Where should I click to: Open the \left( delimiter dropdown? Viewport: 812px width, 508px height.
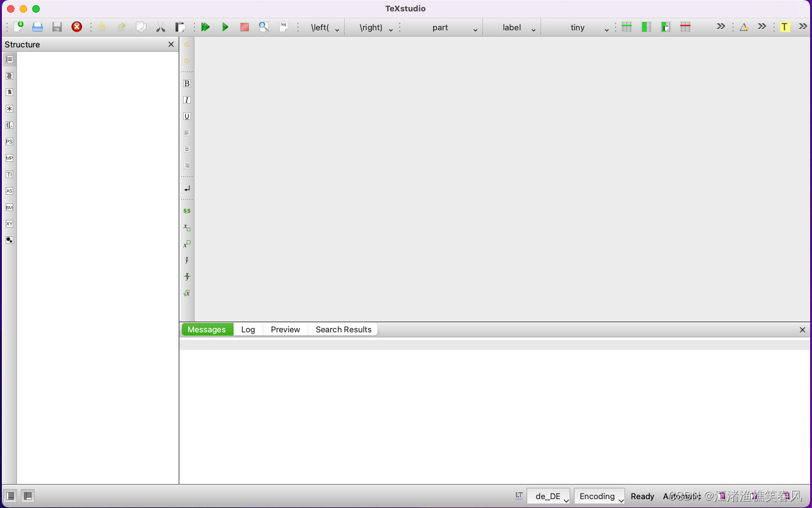(337, 28)
